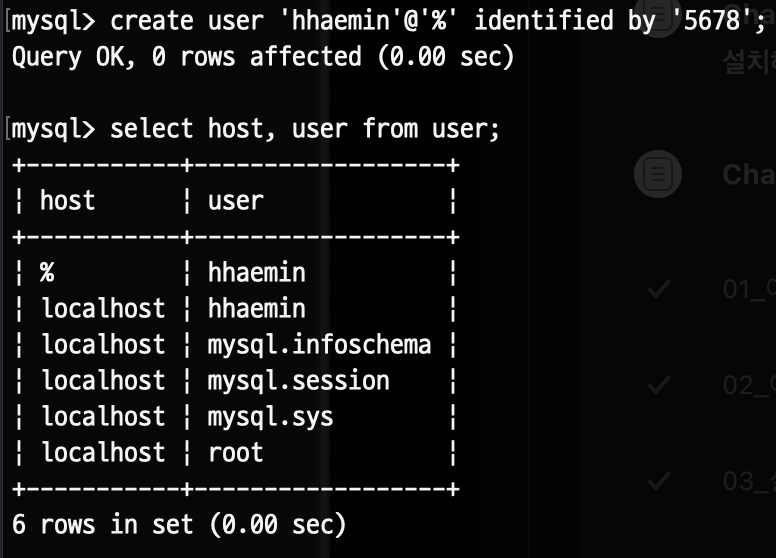776x558 pixels.
Task: Click the 'Query OK, 0 rows affected' message
Action: tap(263, 57)
